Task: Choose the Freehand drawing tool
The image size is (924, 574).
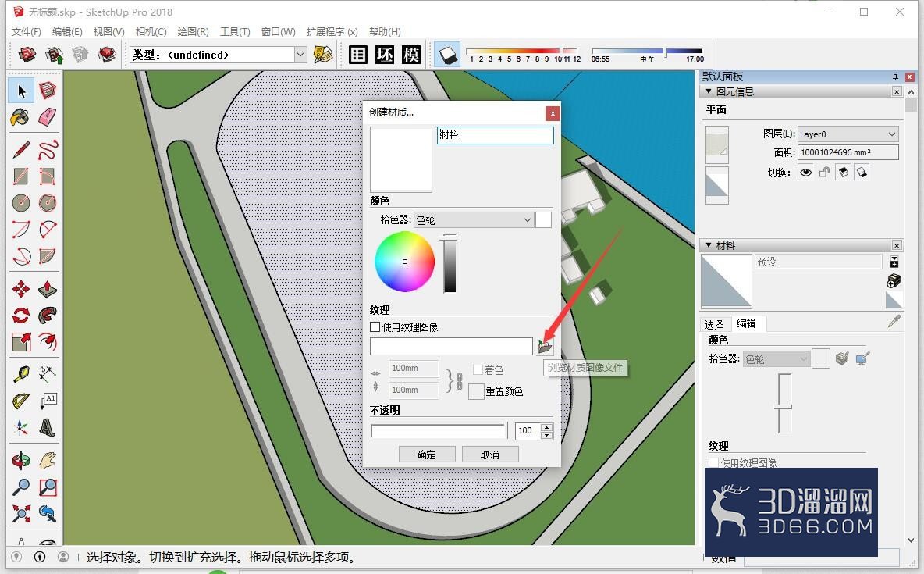Action: (48, 150)
